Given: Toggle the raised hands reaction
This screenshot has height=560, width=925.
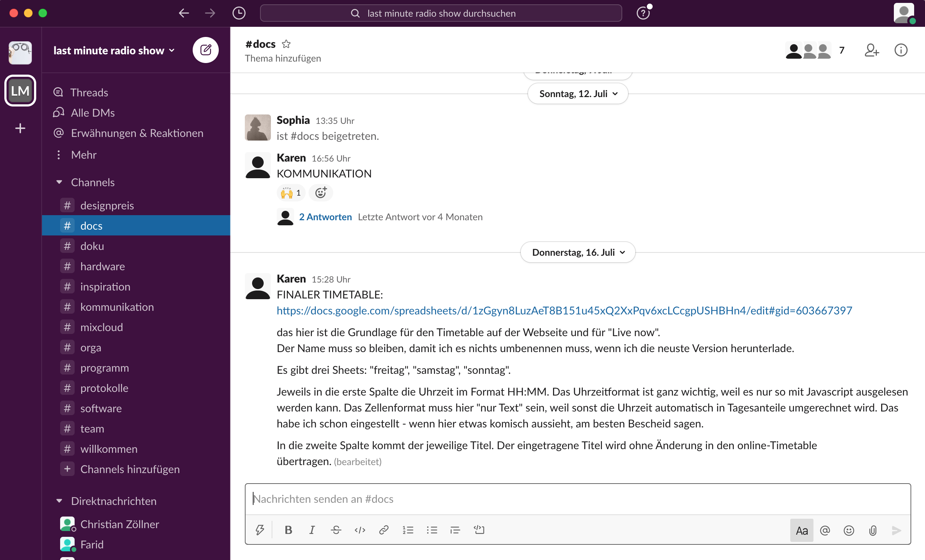Looking at the screenshot, I should 291,193.
